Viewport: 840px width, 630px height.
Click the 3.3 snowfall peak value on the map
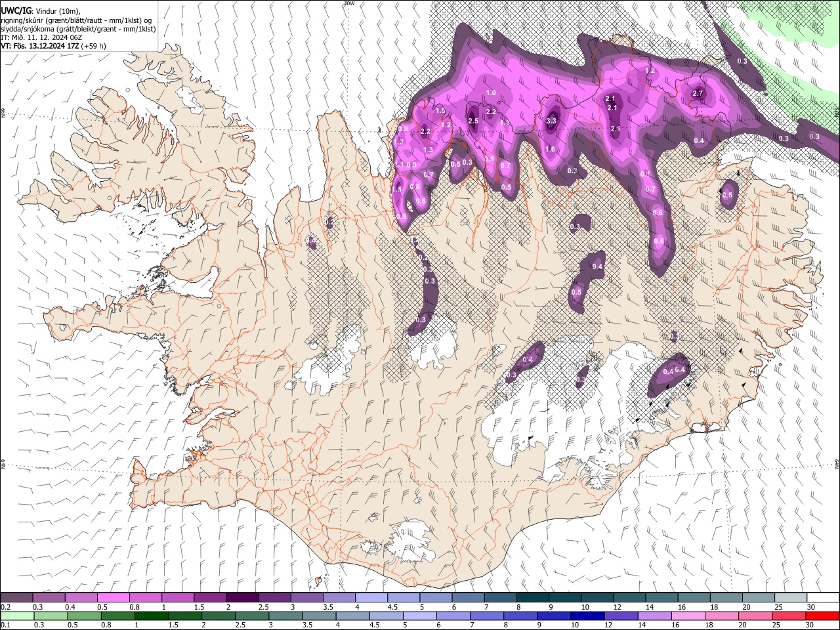coord(551,121)
